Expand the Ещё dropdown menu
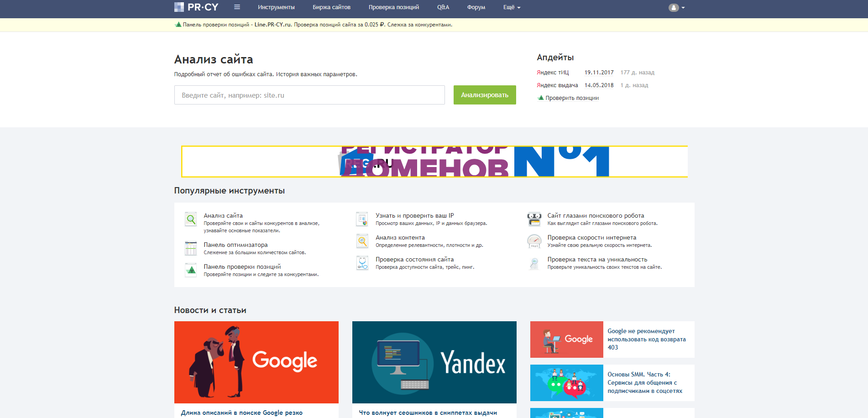Viewport: 868px width, 418px height. [512, 7]
